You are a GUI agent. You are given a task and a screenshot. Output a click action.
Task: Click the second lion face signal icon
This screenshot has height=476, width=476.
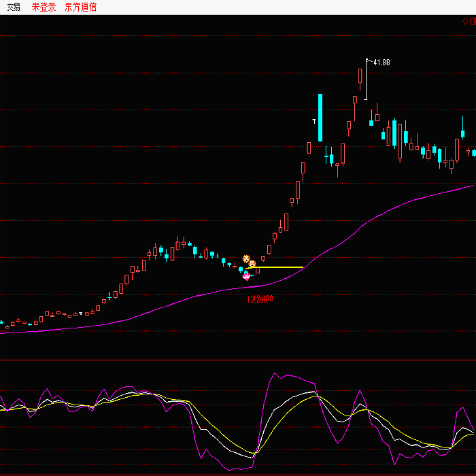[252, 264]
